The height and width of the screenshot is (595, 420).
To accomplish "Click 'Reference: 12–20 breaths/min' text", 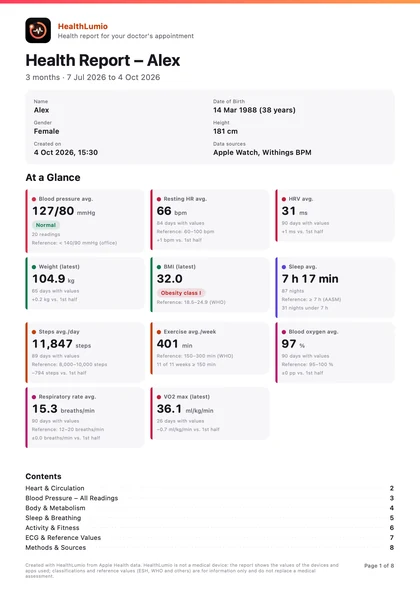I will coord(68,430).
